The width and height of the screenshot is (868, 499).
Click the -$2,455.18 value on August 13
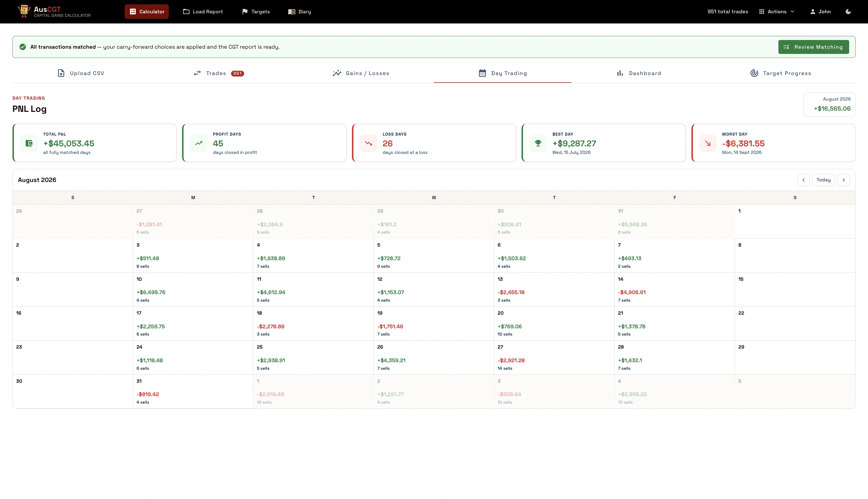pyautogui.click(x=511, y=292)
